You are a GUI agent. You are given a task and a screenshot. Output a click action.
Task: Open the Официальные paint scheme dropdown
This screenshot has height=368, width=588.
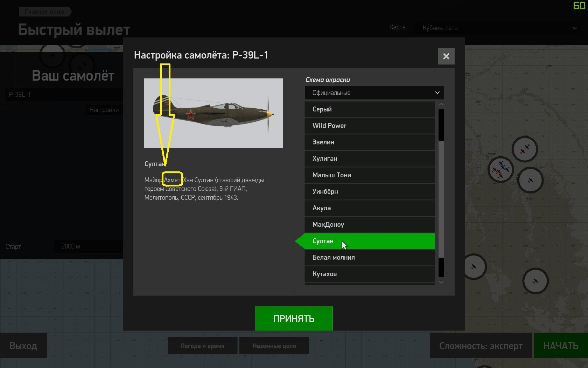(374, 93)
